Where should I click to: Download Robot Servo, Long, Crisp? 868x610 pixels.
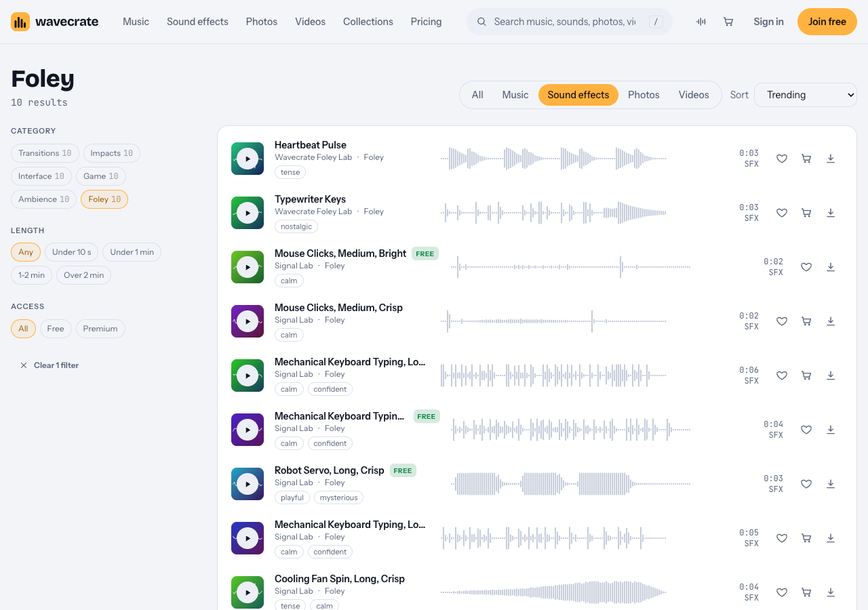(831, 484)
